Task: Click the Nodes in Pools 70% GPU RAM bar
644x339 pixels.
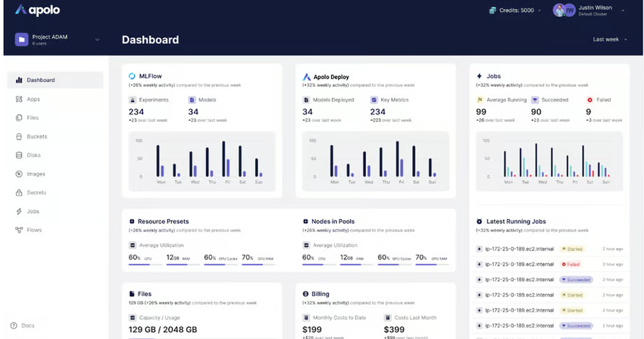Action: click(x=432, y=265)
